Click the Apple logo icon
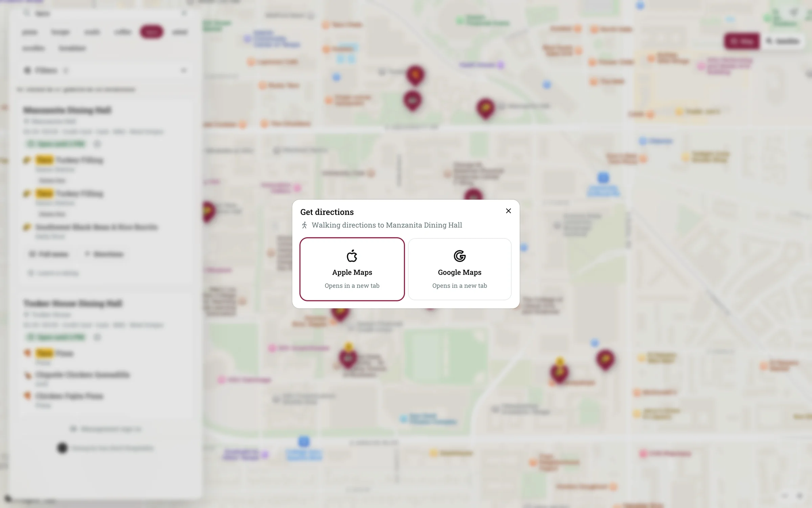Viewport: 812px width, 508px height. pyautogui.click(x=352, y=256)
